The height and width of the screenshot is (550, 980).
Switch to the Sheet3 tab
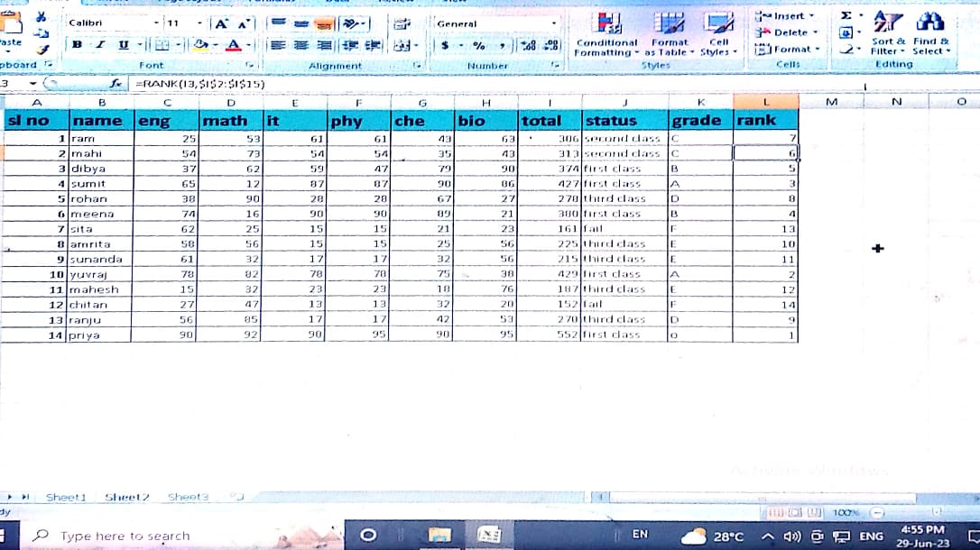188,497
